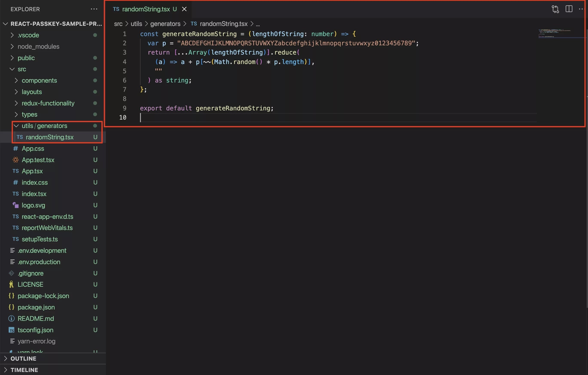Click utils in the breadcrumb path
This screenshot has height=375, width=588.
point(136,24)
